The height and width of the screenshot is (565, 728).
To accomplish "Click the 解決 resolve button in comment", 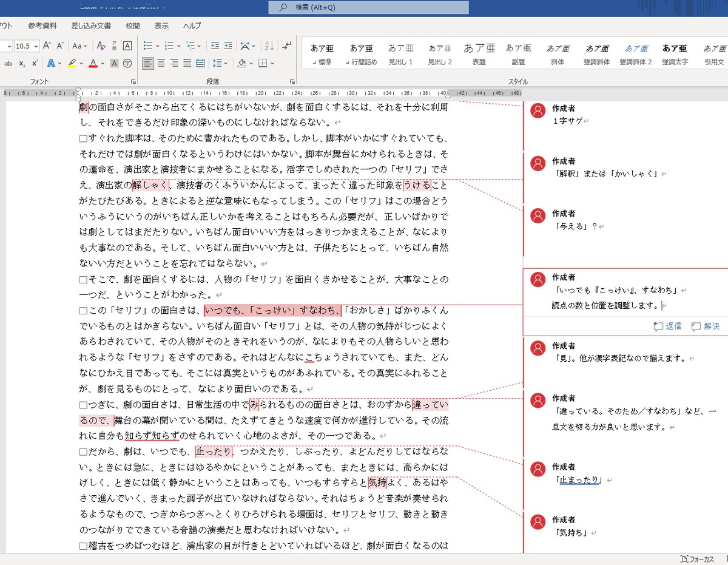I will coord(705,326).
